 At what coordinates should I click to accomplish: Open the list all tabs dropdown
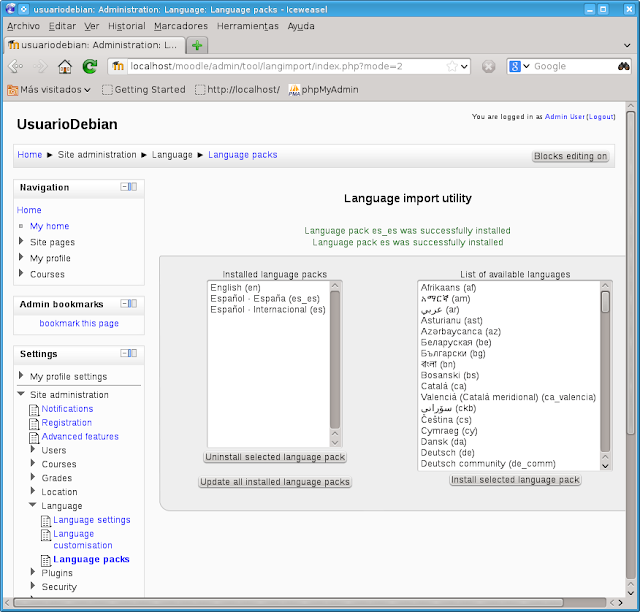point(627,45)
